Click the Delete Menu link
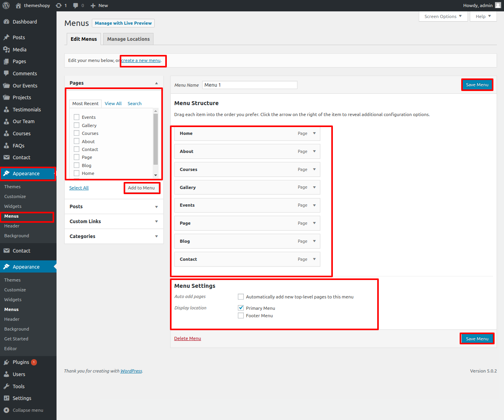The width and height of the screenshot is (504, 420). click(187, 338)
